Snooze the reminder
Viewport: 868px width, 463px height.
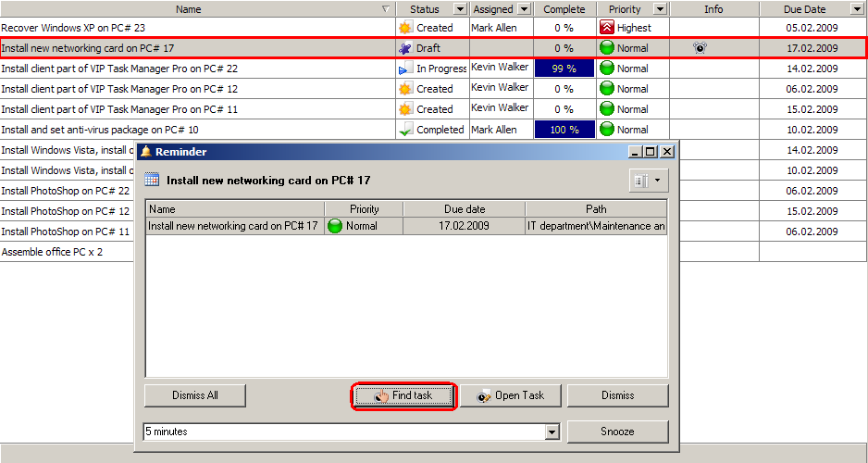pyautogui.click(x=617, y=432)
